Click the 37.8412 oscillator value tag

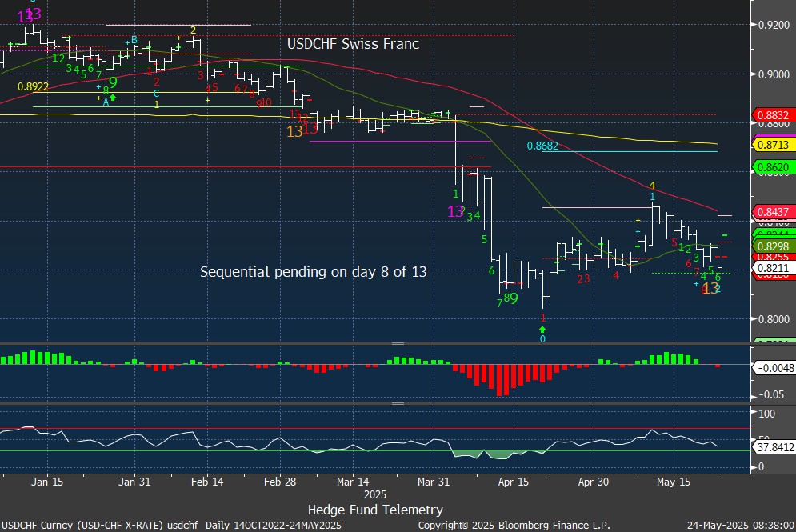tap(774, 447)
